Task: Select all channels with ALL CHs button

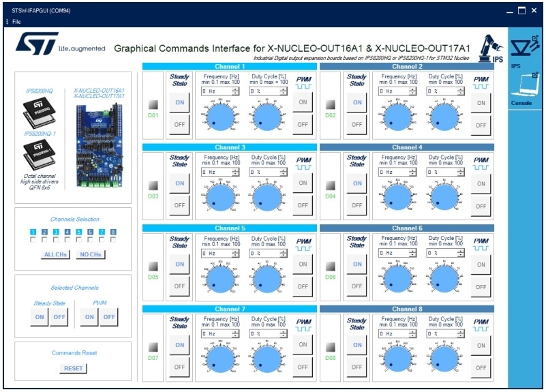Action: coord(54,254)
